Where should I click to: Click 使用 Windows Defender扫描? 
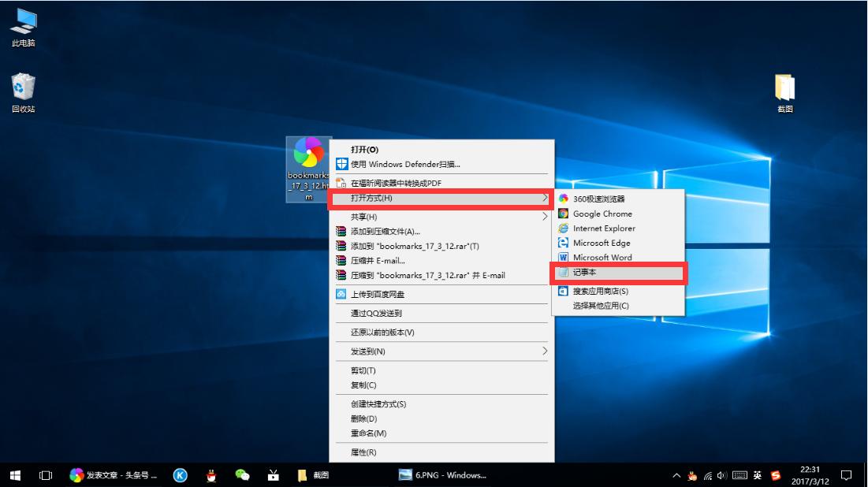coord(405,165)
